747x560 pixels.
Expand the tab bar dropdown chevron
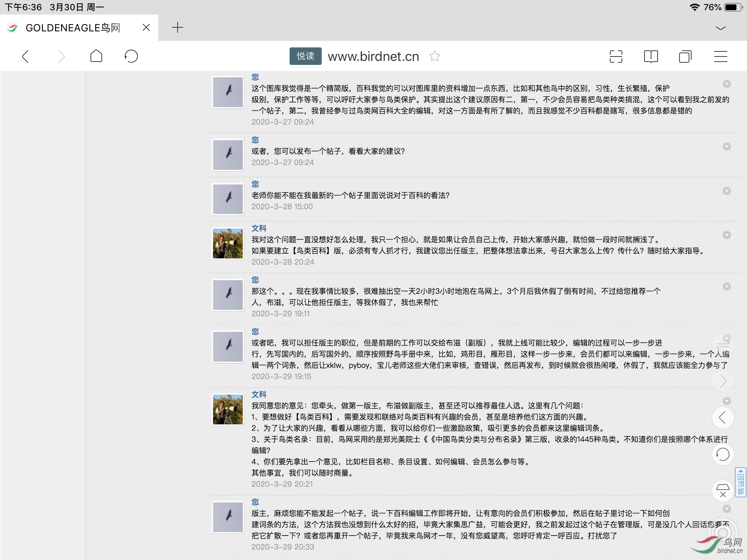pos(720,28)
